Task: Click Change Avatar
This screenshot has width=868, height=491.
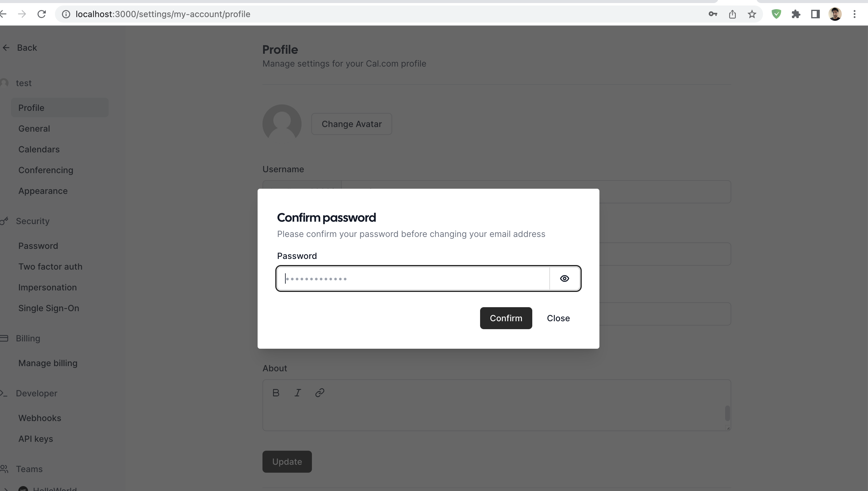Action: [x=352, y=124]
